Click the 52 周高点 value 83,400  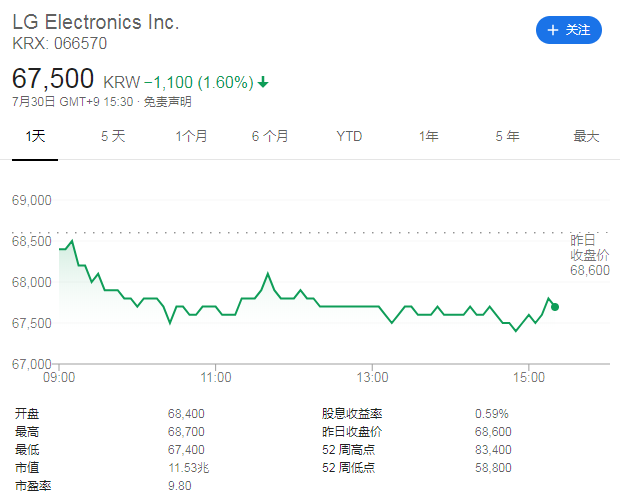(x=492, y=450)
